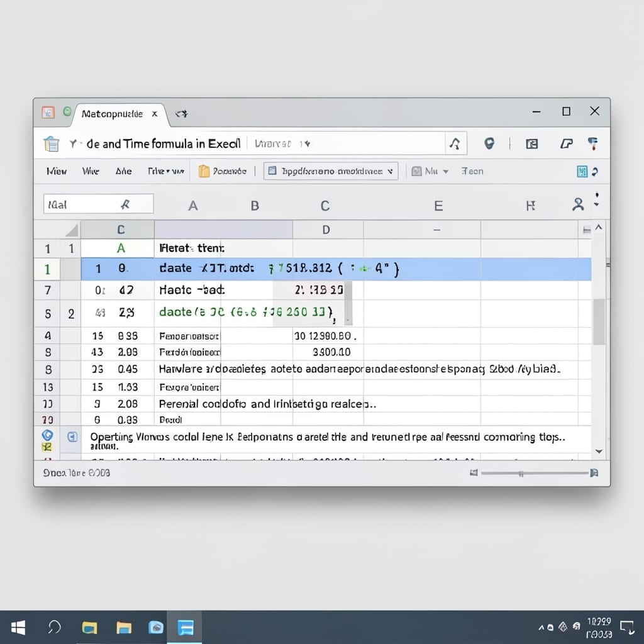Select row header 13
The image size is (644, 644).
pos(48,387)
